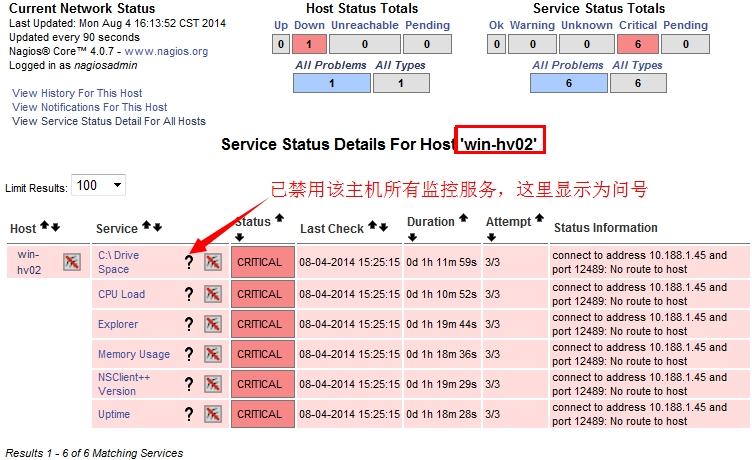Screen dimensions: 752x460
Task: Click CRITICAL status cell for CPU Load
Action: pyautogui.click(x=263, y=294)
